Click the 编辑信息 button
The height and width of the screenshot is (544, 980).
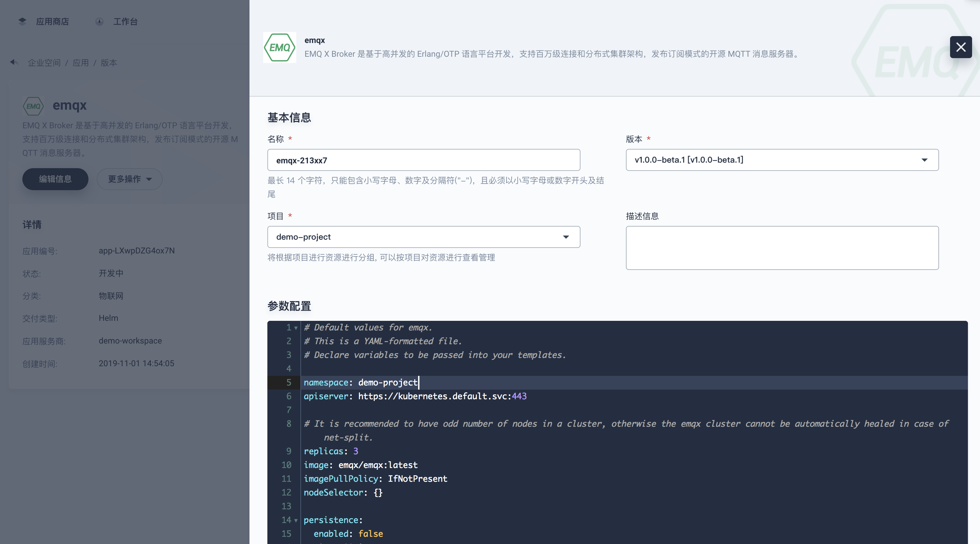[x=55, y=179]
